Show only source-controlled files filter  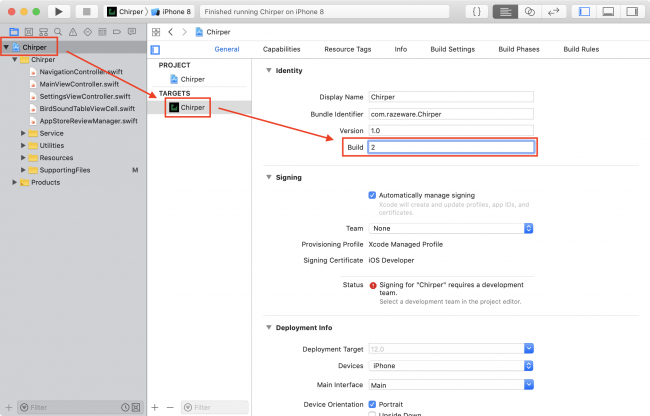pyautogui.click(x=136, y=407)
